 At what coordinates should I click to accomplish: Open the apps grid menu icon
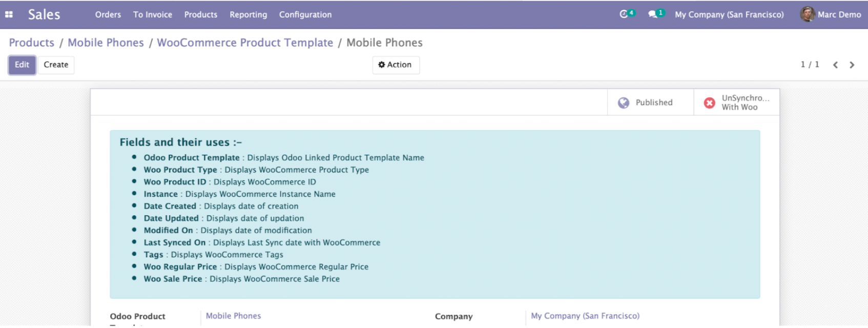[x=9, y=14]
